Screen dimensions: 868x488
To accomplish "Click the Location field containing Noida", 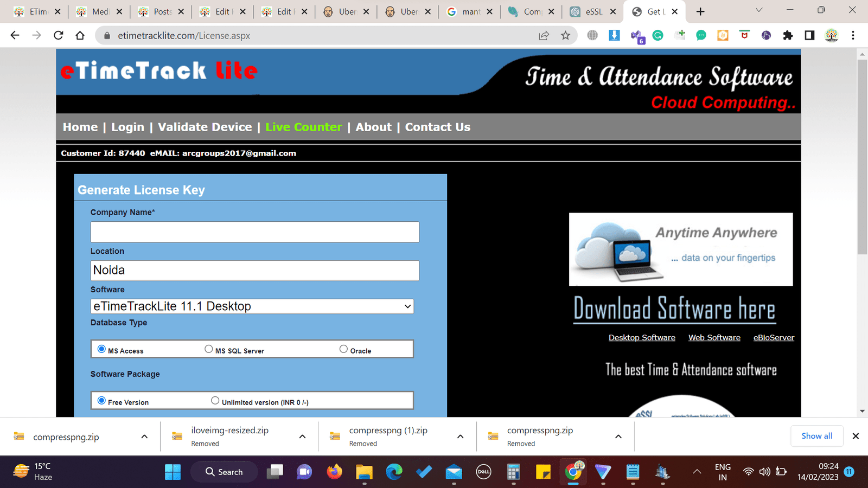I will (255, 271).
